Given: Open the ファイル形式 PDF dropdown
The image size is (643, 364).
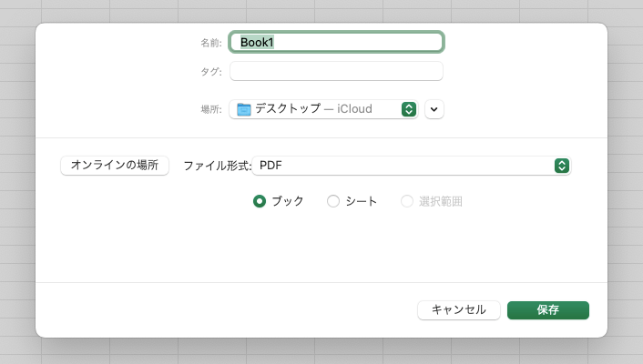Looking at the screenshot, I should point(412,166).
